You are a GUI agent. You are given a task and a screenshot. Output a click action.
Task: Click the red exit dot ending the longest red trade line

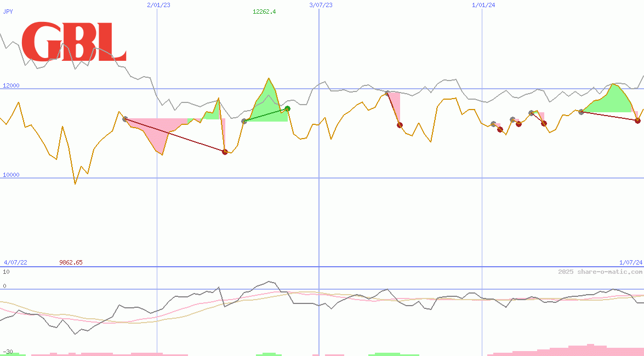[x=225, y=152]
